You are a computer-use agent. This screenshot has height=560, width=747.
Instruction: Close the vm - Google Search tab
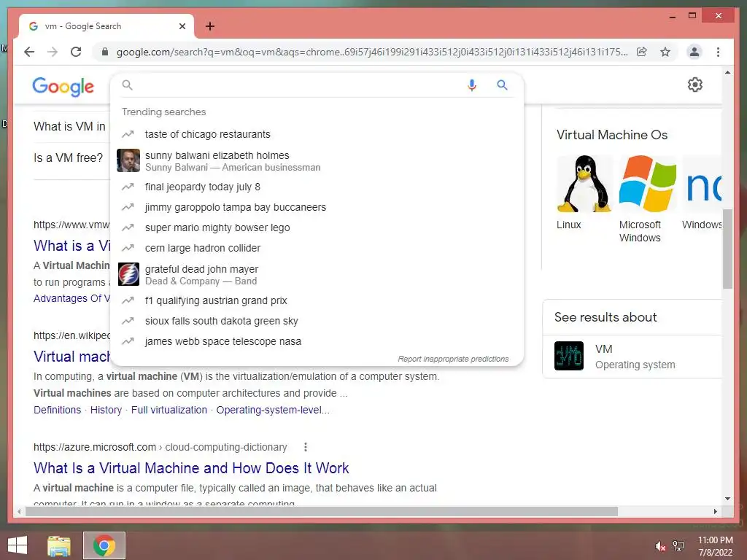182,26
